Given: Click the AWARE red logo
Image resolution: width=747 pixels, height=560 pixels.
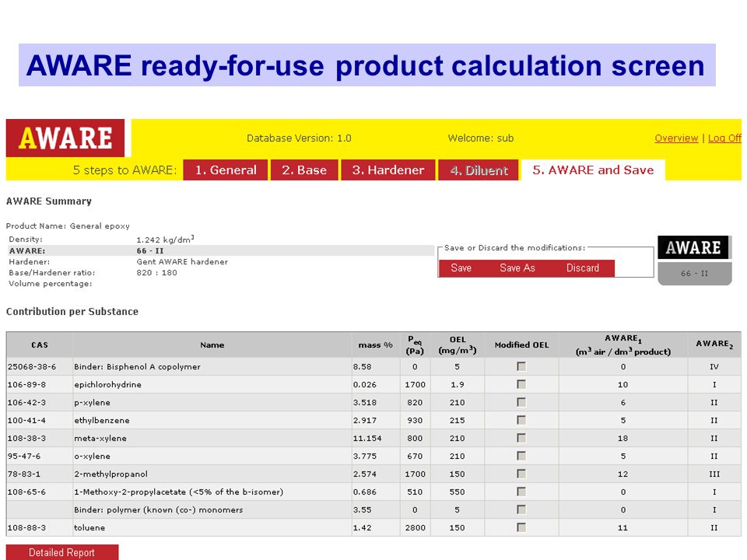Looking at the screenshot, I should point(65,138).
